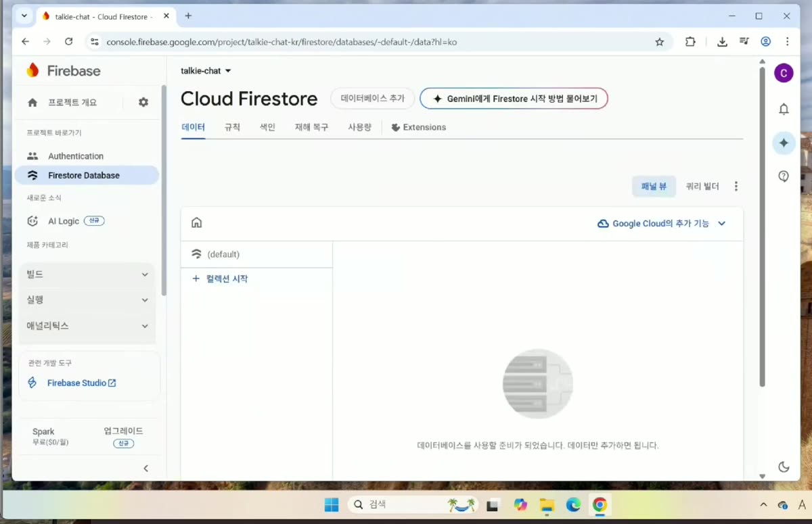Toggle dark mode moon icon
The image size is (812, 524).
(784, 467)
